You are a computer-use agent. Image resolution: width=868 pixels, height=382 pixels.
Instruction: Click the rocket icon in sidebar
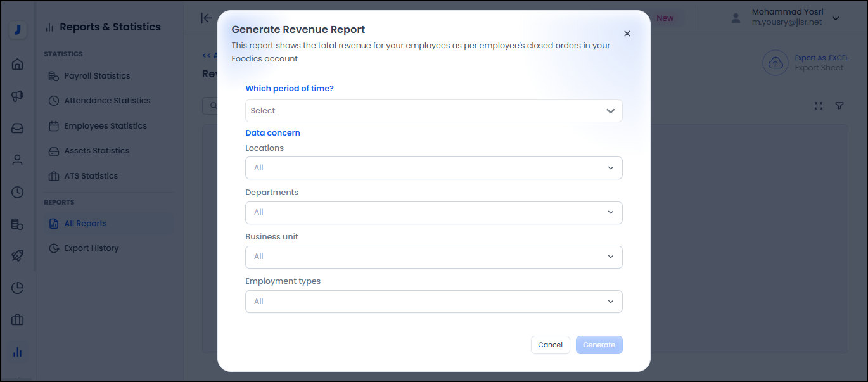pyautogui.click(x=18, y=256)
